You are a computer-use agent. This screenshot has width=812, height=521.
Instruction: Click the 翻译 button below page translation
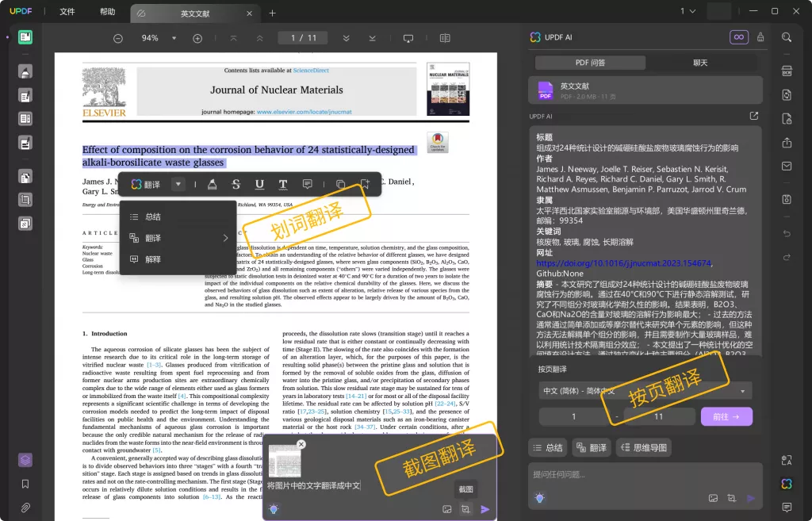click(x=592, y=447)
